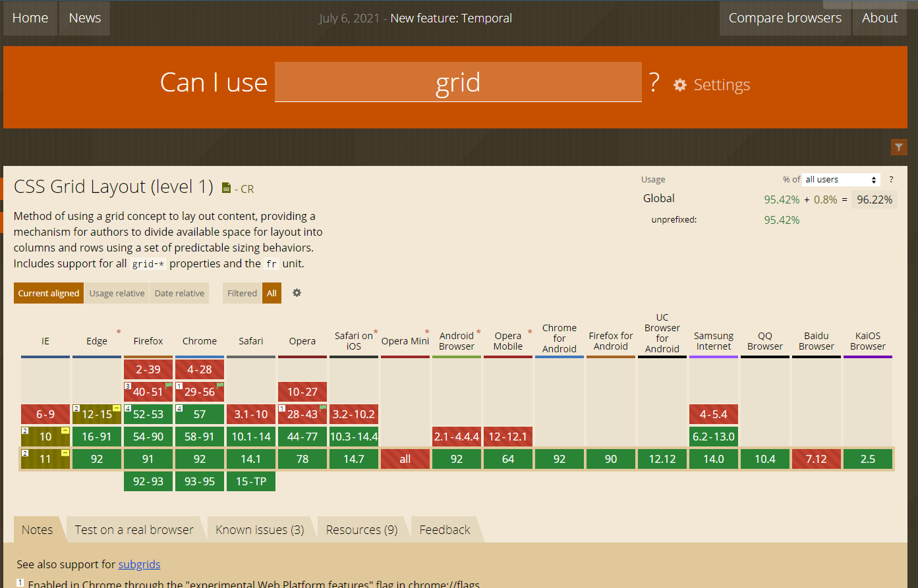The height and width of the screenshot is (588, 918).
Task: Click Firefox 54-90 support cell
Action: tap(148, 437)
